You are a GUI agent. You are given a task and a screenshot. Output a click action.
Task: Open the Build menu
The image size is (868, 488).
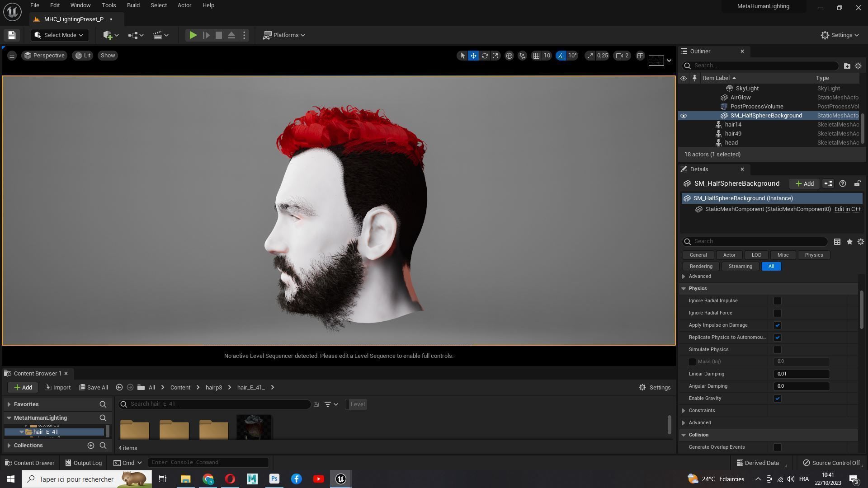(133, 5)
